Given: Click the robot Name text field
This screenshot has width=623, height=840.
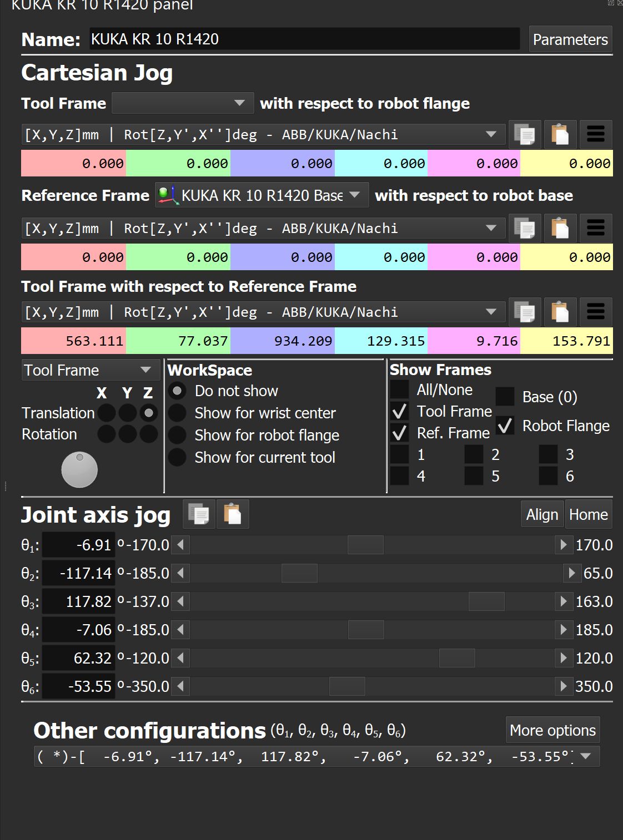Looking at the screenshot, I should point(304,39).
